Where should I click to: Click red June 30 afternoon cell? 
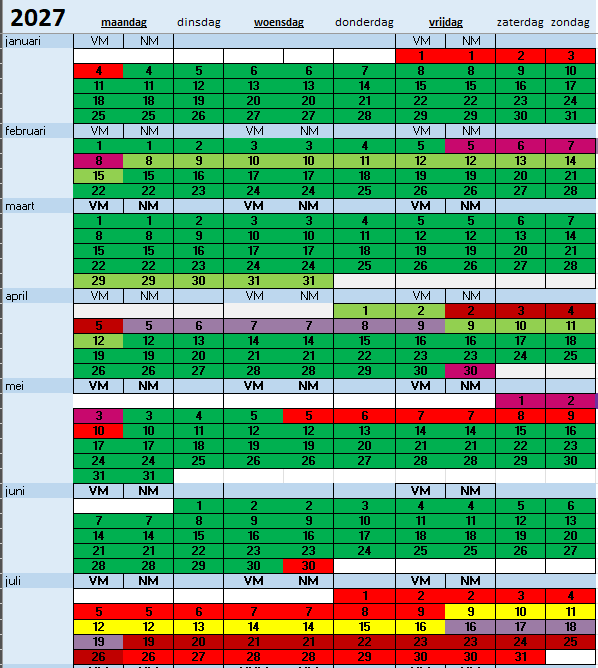tap(308, 566)
